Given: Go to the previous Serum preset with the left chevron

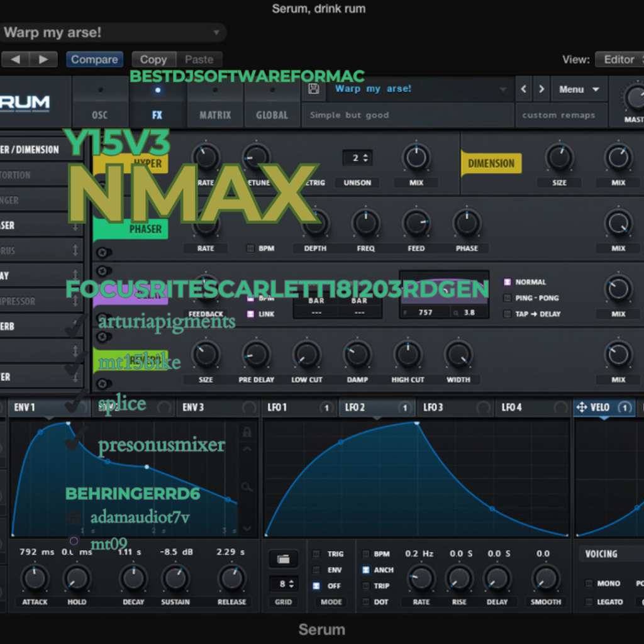Looking at the screenshot, I should [524, 89].
